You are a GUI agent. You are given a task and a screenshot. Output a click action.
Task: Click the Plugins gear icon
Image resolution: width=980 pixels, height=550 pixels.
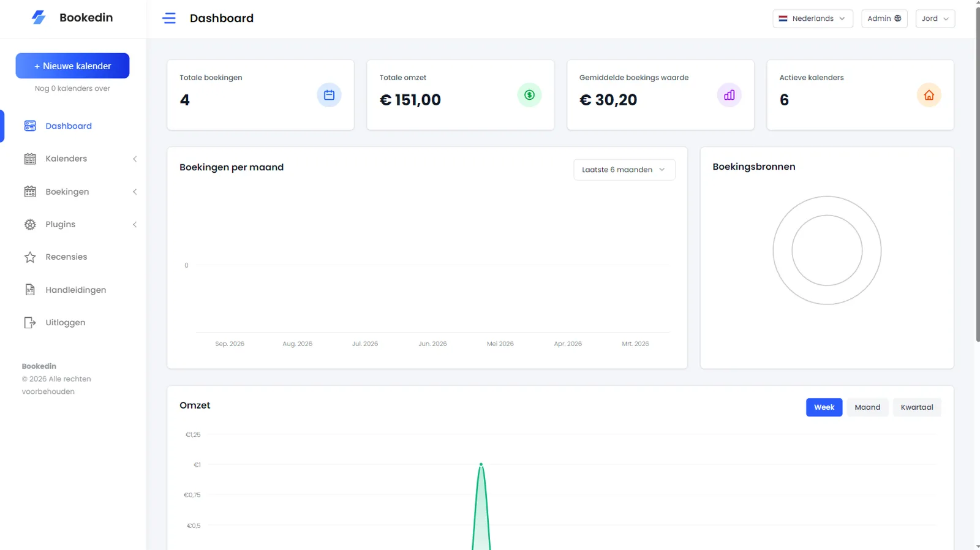coord(30,224)
